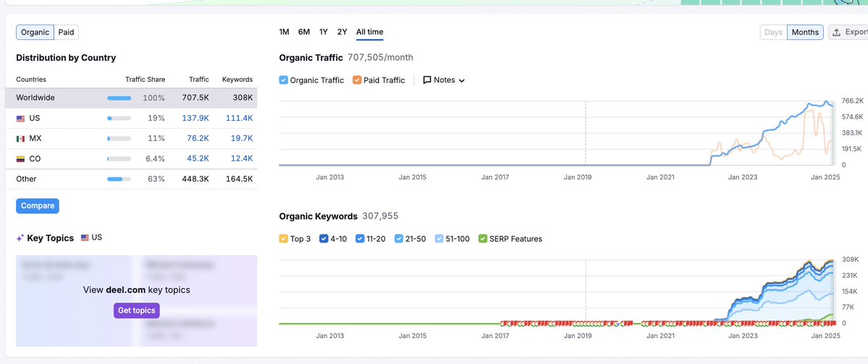The image size is (868, 364).
Task: Click the Colombia flag icon
Action: pyautogui.click(x=20, y=158)
